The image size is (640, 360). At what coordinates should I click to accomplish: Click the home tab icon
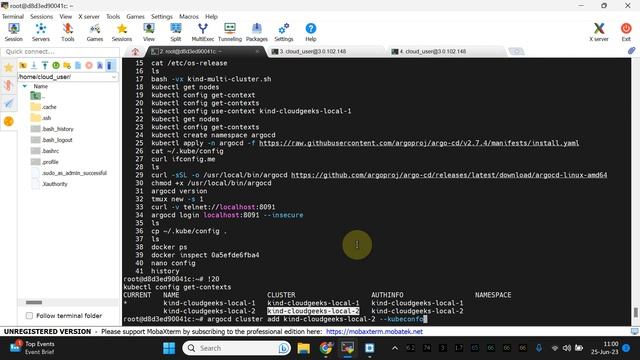[136, 51]
